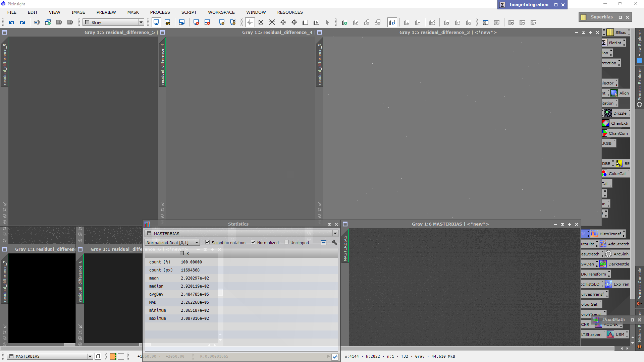This screenshot has height=362, width=644.
Task: Click the frame icon beside the status bar MASTERBIAS selector
Action: click(98, 356)
